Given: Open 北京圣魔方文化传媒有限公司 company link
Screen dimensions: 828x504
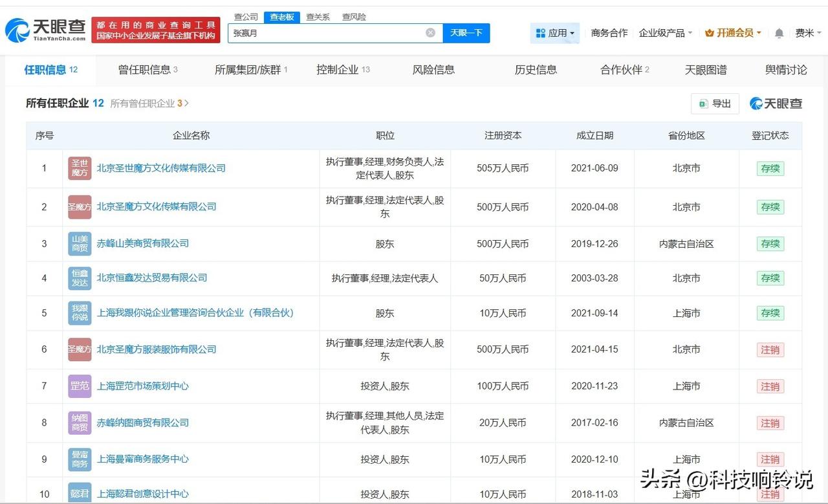Looking at the screenshot, I should tap(157, 207).
